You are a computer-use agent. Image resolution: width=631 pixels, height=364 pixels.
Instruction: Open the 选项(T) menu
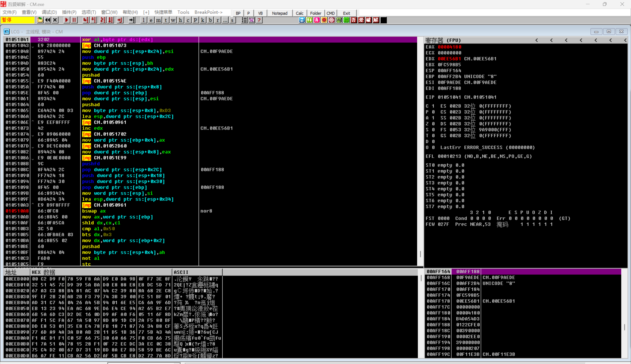(x=88, y=12)
